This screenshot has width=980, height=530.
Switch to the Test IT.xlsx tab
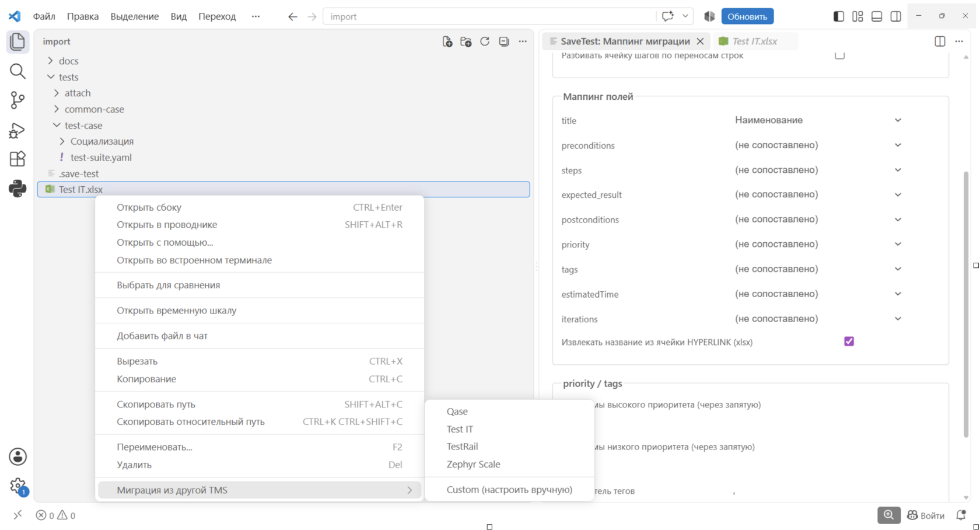755,41
